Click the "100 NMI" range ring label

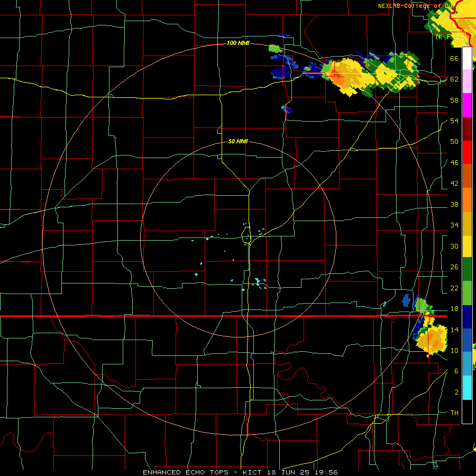coord(238,43)
